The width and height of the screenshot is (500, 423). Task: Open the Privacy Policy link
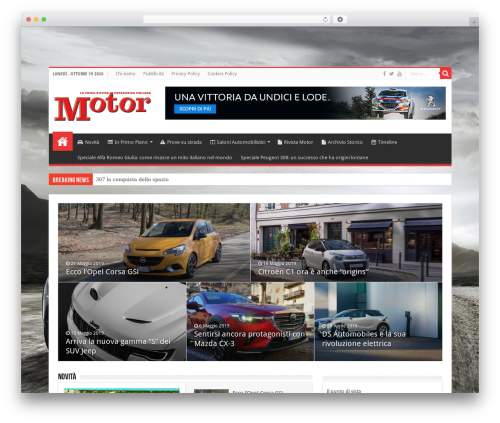pyautogui.click(x=185, y=74)
